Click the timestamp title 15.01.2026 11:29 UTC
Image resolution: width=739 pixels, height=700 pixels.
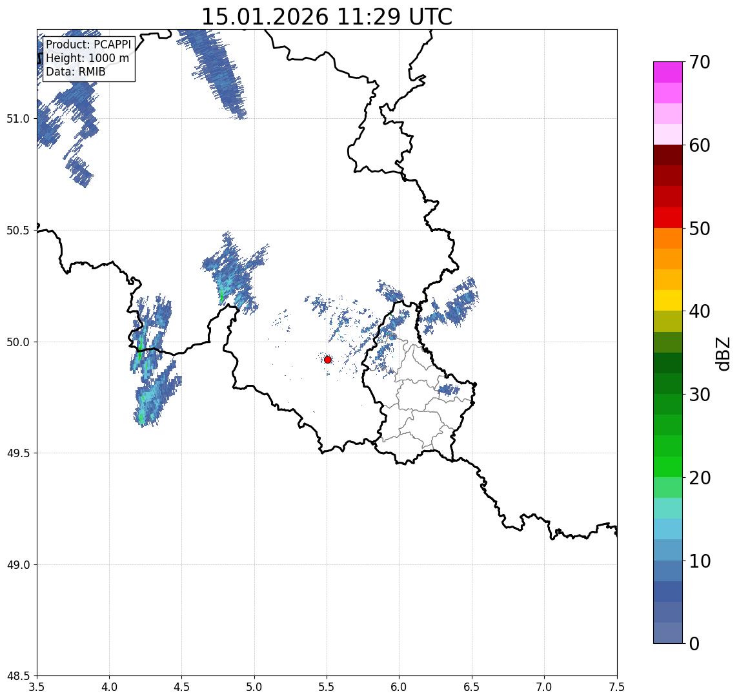click(x=327, y=17)
